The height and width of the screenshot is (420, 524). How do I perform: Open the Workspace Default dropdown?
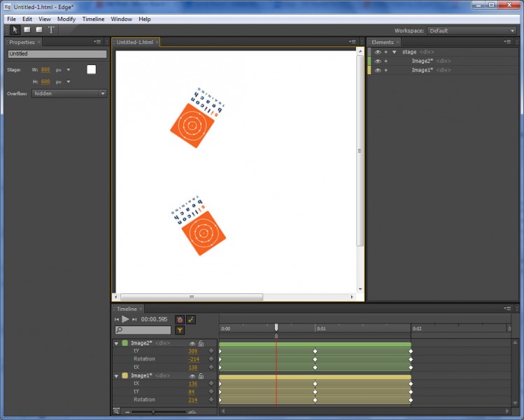pos(472,30)
